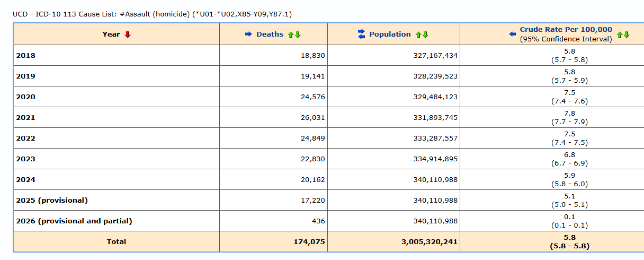Sort Deaths ascending with green up arrow
The width and height of the screenshot is (644, 260).
pyautogui.click(x=291, y=35)
